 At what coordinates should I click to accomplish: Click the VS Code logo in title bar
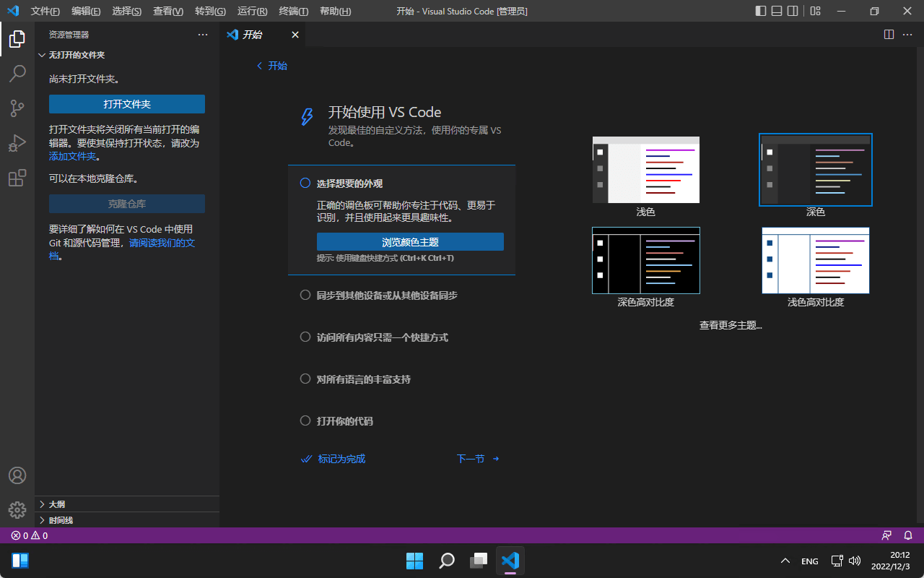coord(12,11)
